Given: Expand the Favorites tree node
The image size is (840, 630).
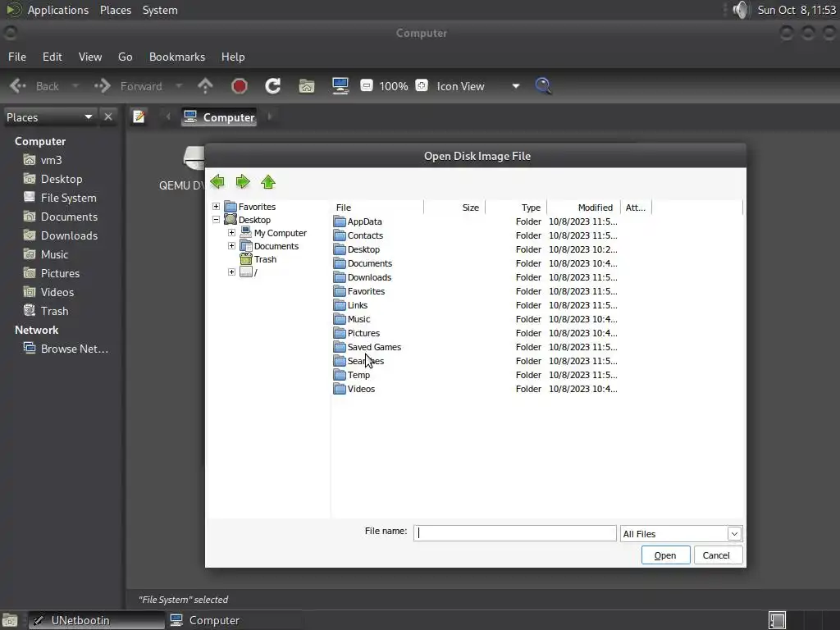Looking at the screenshot, I should tap(216, 206).
